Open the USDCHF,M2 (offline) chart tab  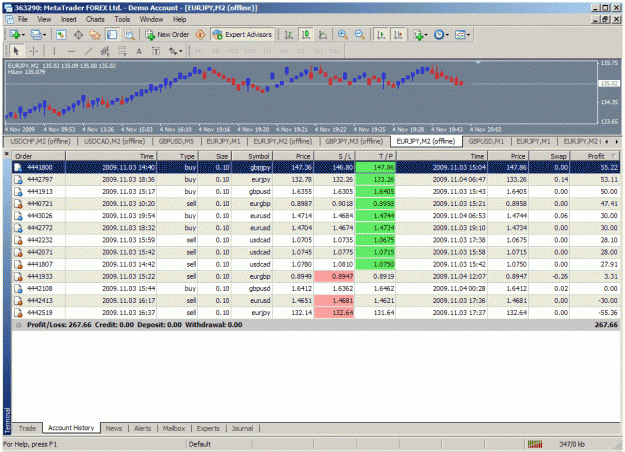(40, 141)
